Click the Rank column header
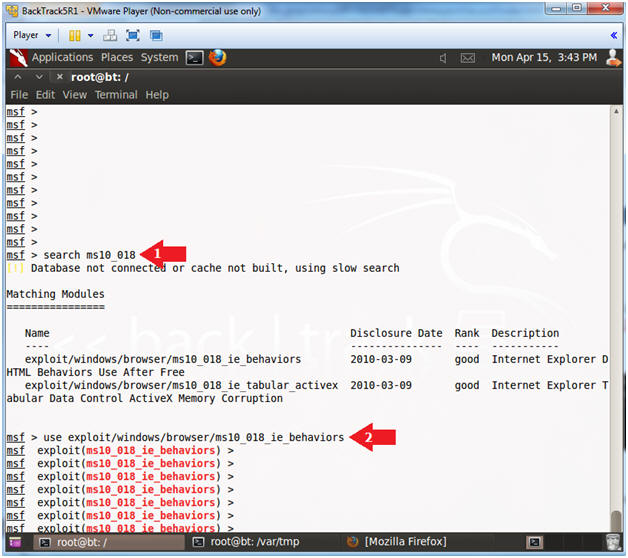This screenshot has height=558, width=628. [x=467, y=333]
